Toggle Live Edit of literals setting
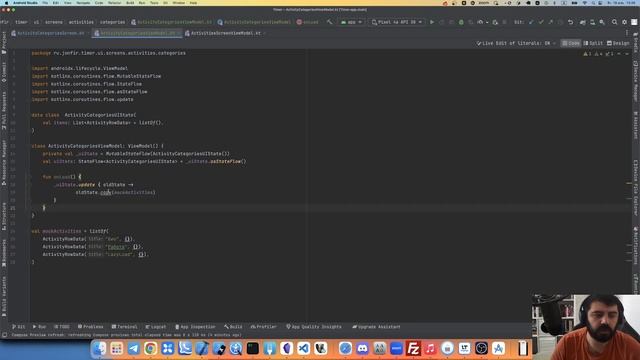 pyautogui.click(x=516, y=43)
